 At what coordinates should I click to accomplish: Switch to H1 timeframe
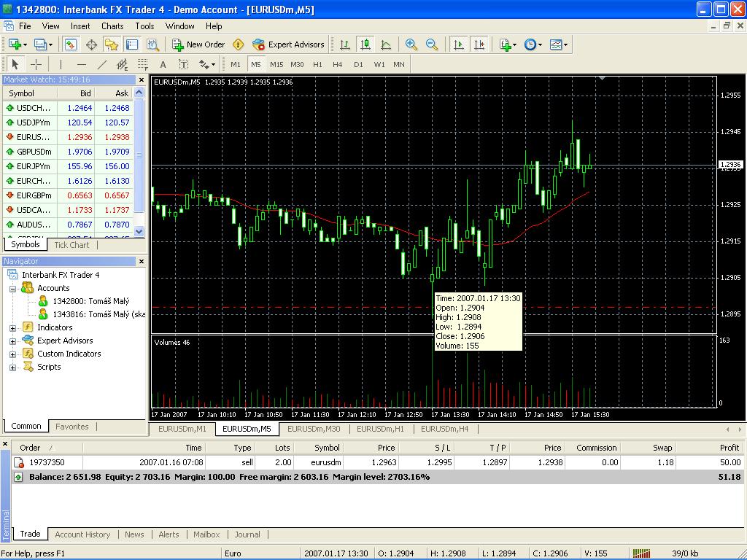[317, 64]
